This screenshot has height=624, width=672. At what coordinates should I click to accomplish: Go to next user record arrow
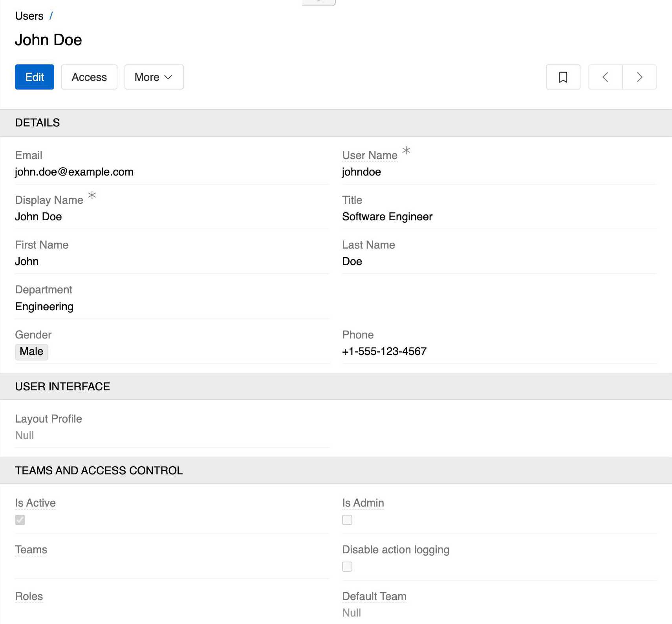[x=639, y=77]
